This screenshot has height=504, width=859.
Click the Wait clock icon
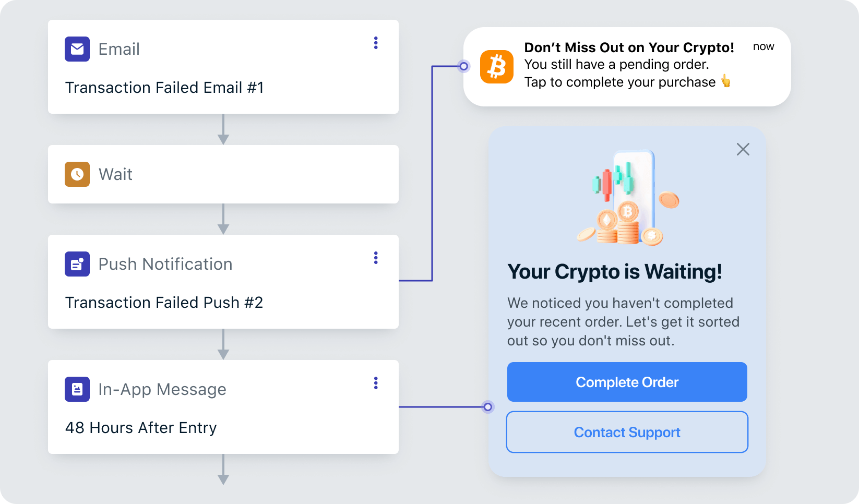(x=77, y=174)
